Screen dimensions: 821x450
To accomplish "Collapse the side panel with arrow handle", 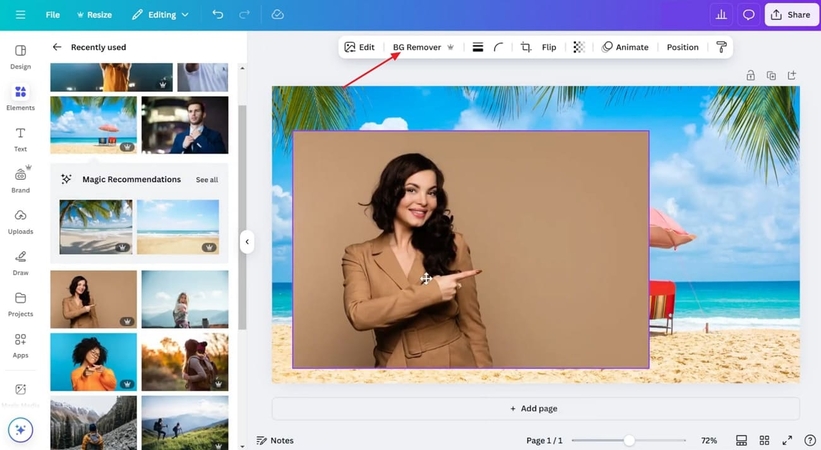I will point(247,242).
